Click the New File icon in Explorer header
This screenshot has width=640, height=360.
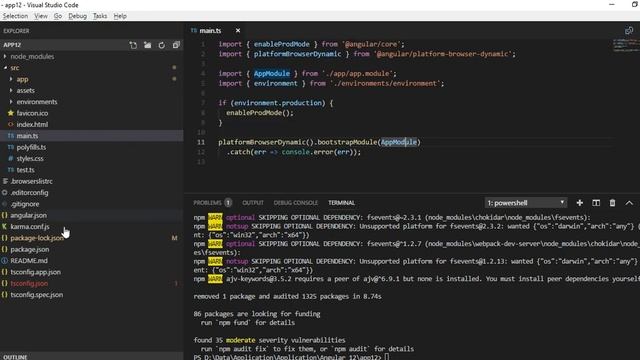tap(133, 45)
